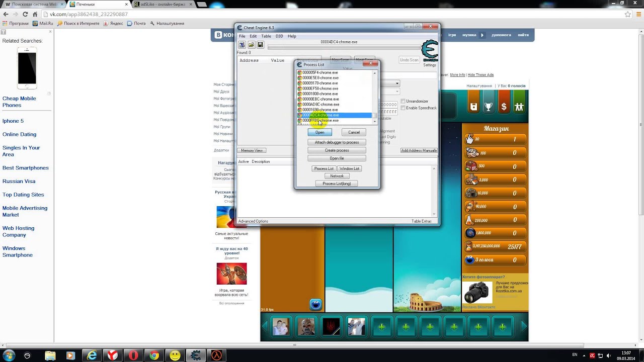Click the Add Address Manually button

[419, 150]
